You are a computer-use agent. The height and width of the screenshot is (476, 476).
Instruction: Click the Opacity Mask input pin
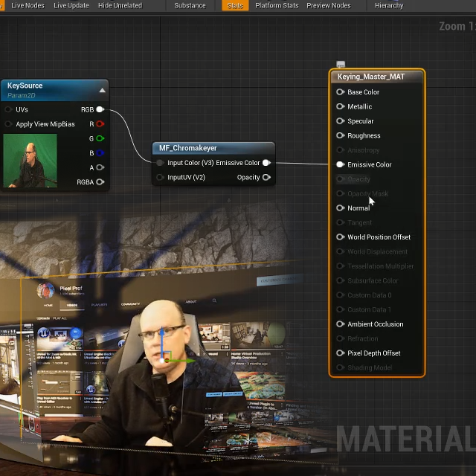tap(341, 193)
